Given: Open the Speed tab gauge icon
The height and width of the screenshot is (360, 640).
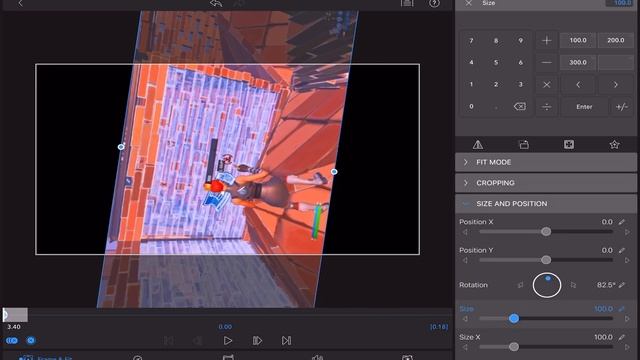Looking at the screenshot, I should [138, 358].
